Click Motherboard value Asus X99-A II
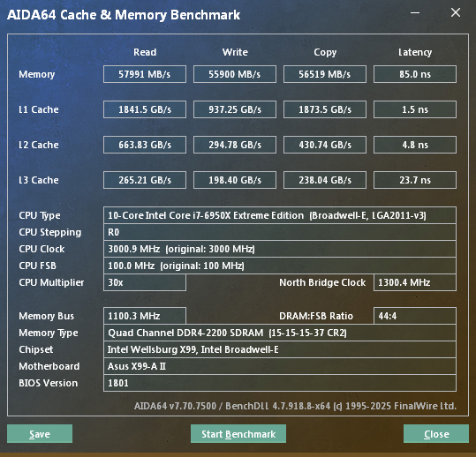This screenshot has height=457, width=476. tap(280, 366)
